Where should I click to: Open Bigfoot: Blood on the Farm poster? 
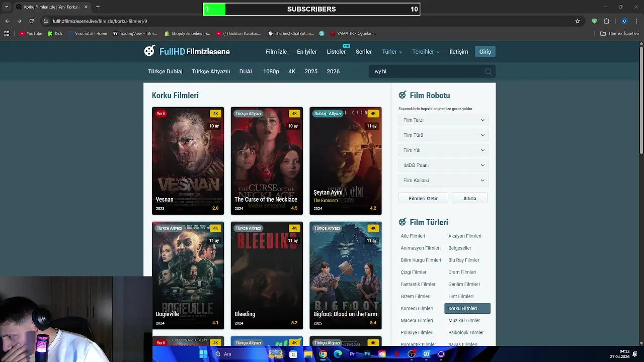(346, 276)
